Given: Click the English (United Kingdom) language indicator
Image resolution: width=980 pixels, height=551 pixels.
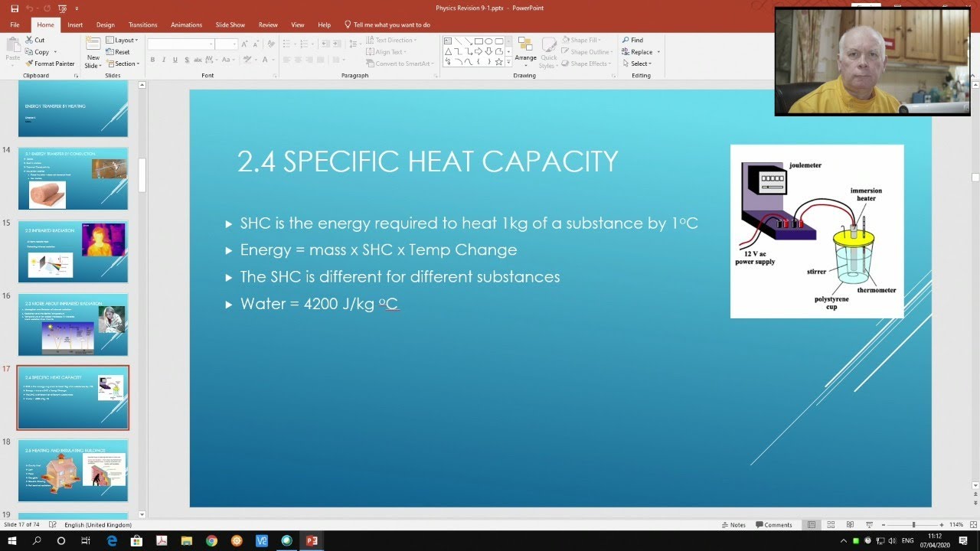Looking at the screenshot, I should tap(98, 525).
